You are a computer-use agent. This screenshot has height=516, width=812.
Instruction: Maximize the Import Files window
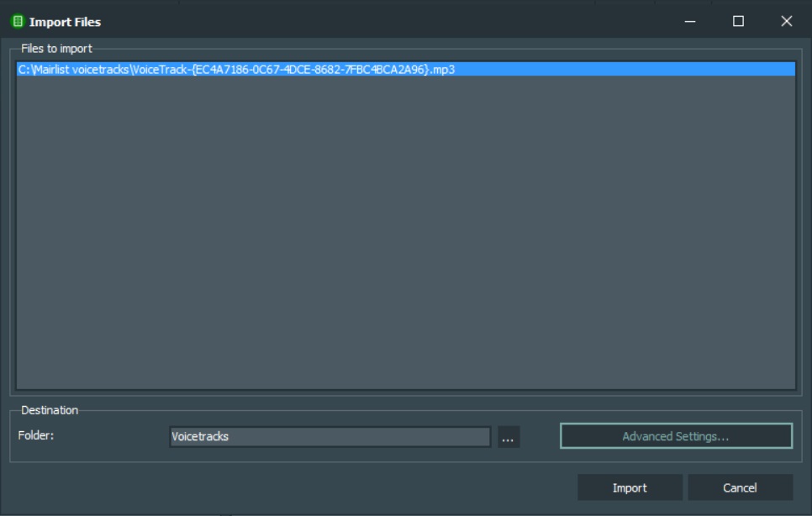click(738, 22)
